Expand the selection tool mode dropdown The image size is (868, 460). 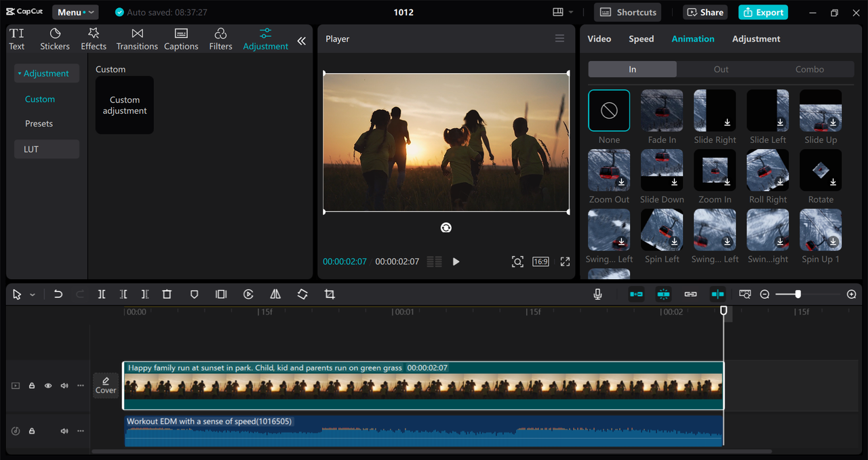point(33,295)
